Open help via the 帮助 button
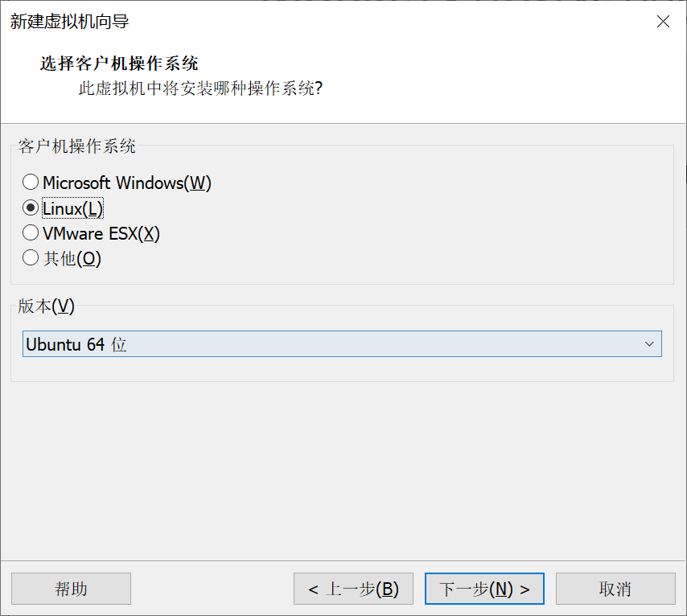The height and width of the screenshot is (616, 687). coord(71,588)
